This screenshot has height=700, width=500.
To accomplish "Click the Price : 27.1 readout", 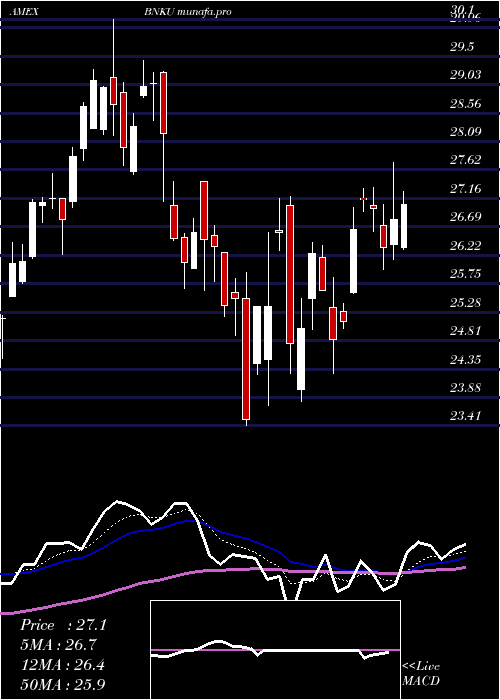I will (63, 625).
